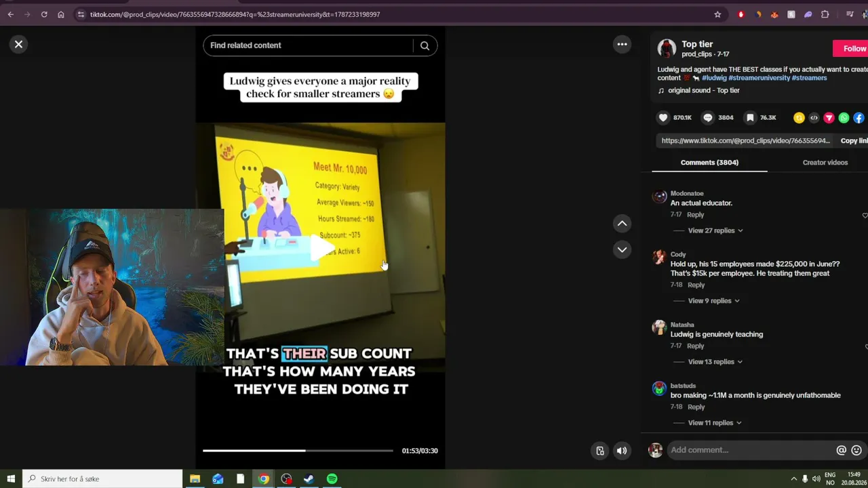Seek on the video progress bar
This screenshot has width=868, height=488.
pos(298,451)
